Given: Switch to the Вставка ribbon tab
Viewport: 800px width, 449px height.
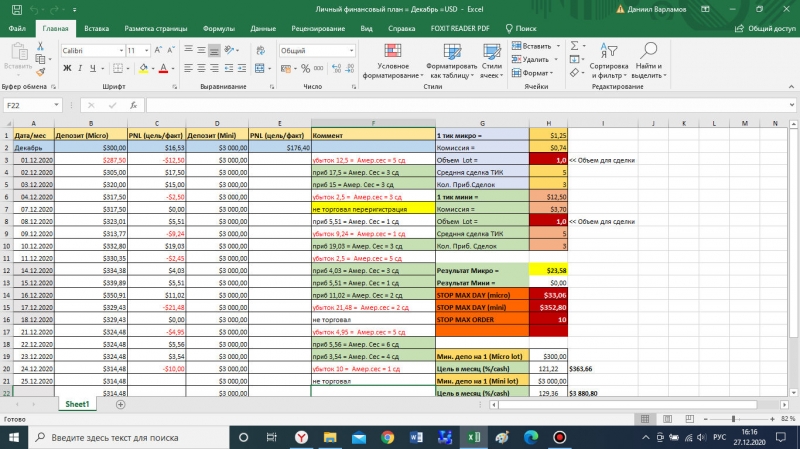Looking at the screenshot, I should click(97, 29).
